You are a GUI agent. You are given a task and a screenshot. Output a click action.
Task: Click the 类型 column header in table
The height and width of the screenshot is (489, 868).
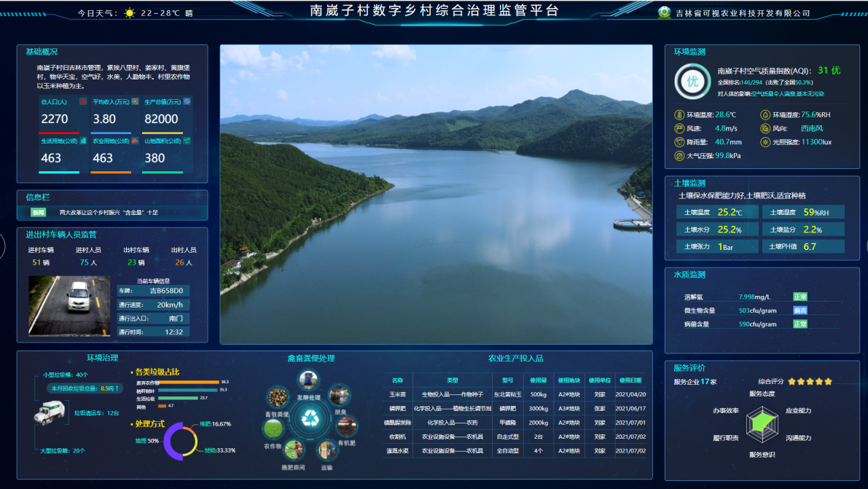452,380
